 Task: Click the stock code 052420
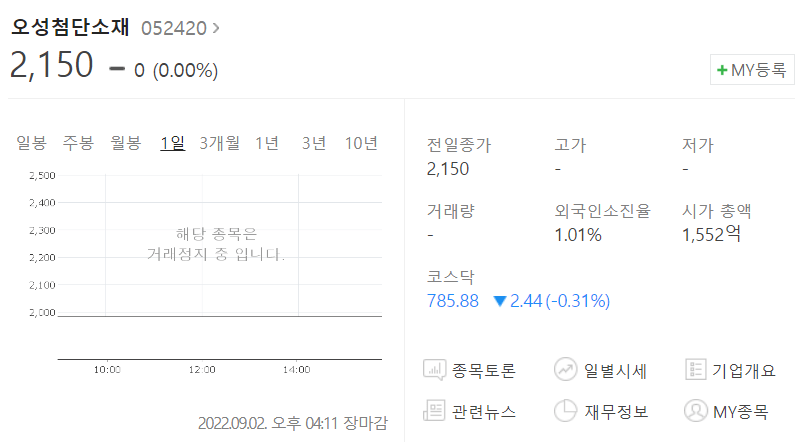pos(174,28)
